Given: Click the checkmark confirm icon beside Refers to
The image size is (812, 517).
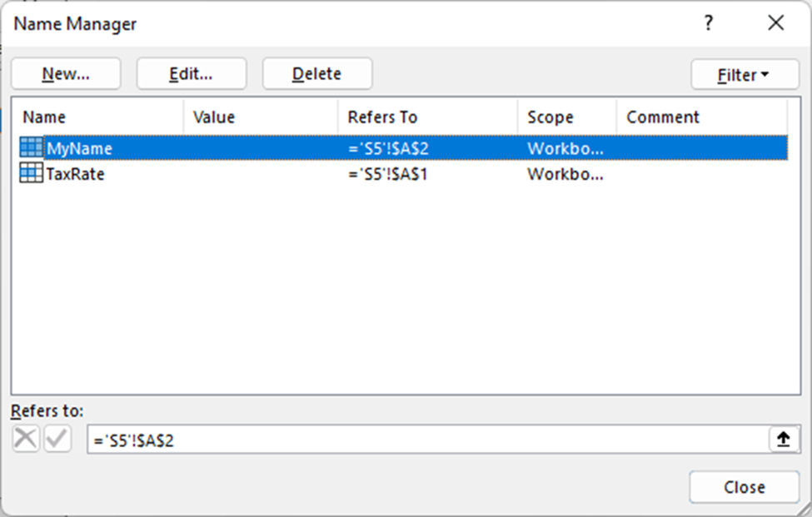Looking at the screenshot, I should coord(57,440).
